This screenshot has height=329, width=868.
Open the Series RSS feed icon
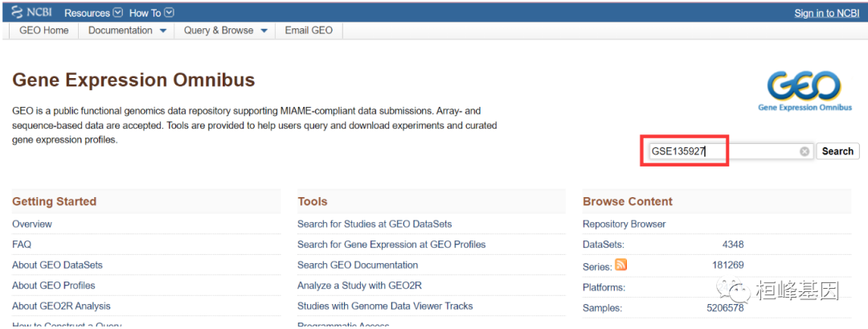click(621, 265)
